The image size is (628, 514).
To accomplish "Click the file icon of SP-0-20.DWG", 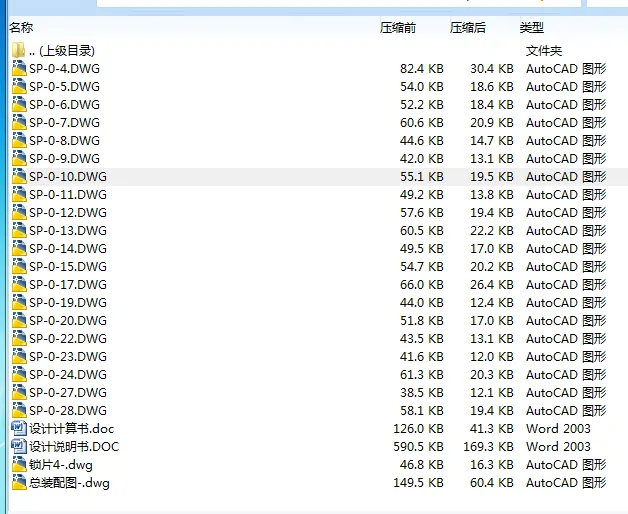I will pyautogui.click(x=19, y=321).
